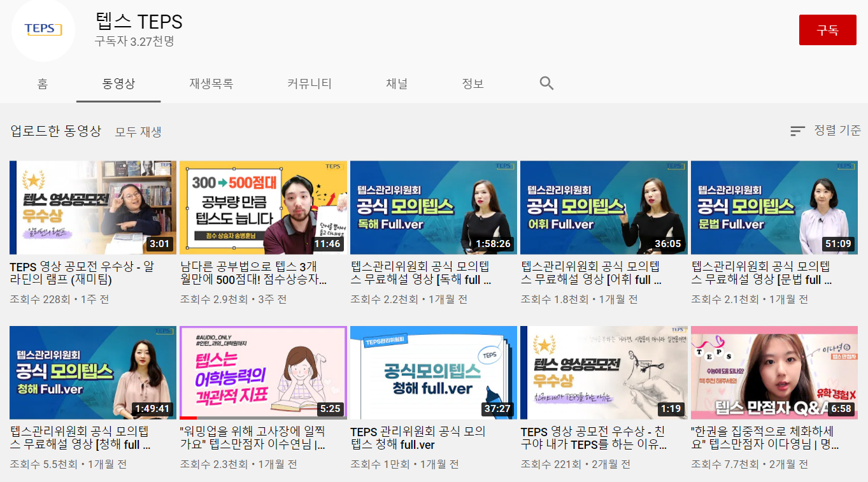868x482 pixels.
Task: Open the 알라딘의 램프 award video thumbnail
Action: (93, 208)
